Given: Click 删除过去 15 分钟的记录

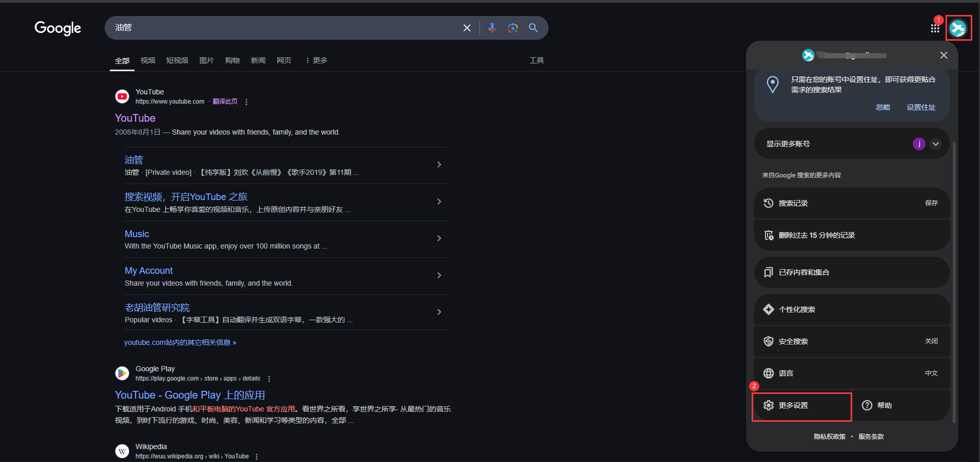Looking at the screenshot, I should 852,235.
